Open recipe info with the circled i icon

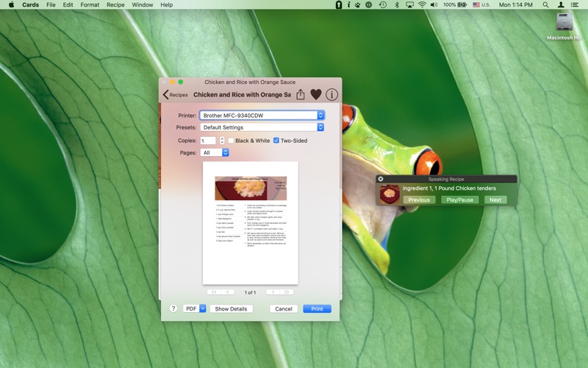click(x=331, y=95)
